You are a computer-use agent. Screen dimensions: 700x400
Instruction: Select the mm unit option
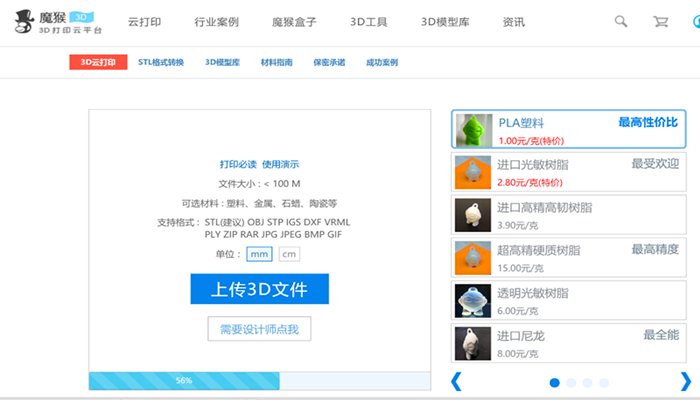(259, 254)
